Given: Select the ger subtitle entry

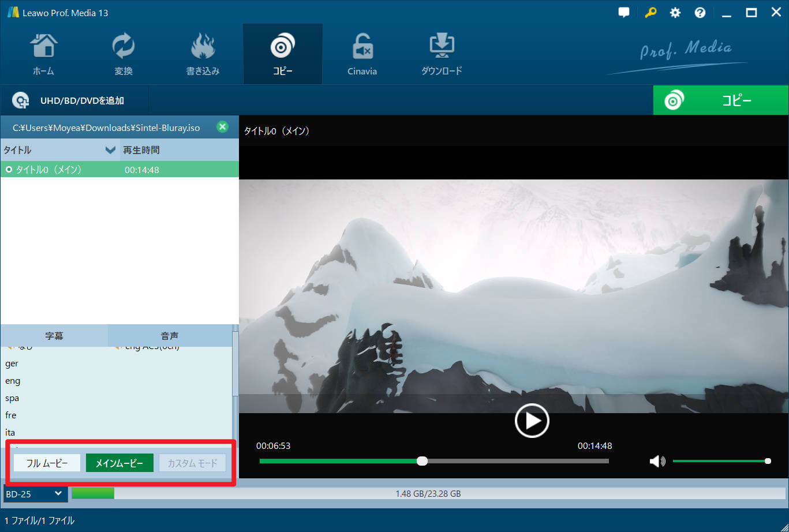Looking at the screenshot, I should [x=12, y=364].
